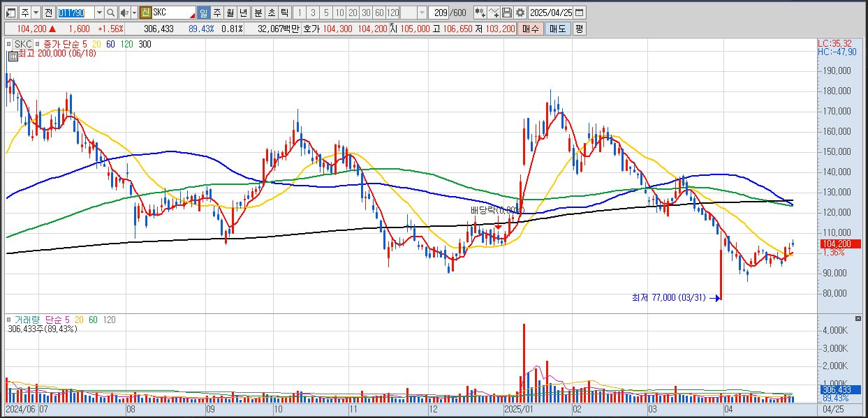Open the 주 type dropdown arrow
This screenshot has width=868, height=418.
pos(36,13)
